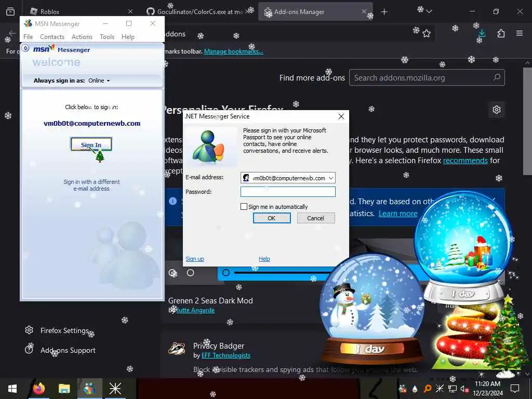The width and height of the screenshot is (532, 399).
Task: Open the Firefox downloads panel
Action: tap(482, 33)
